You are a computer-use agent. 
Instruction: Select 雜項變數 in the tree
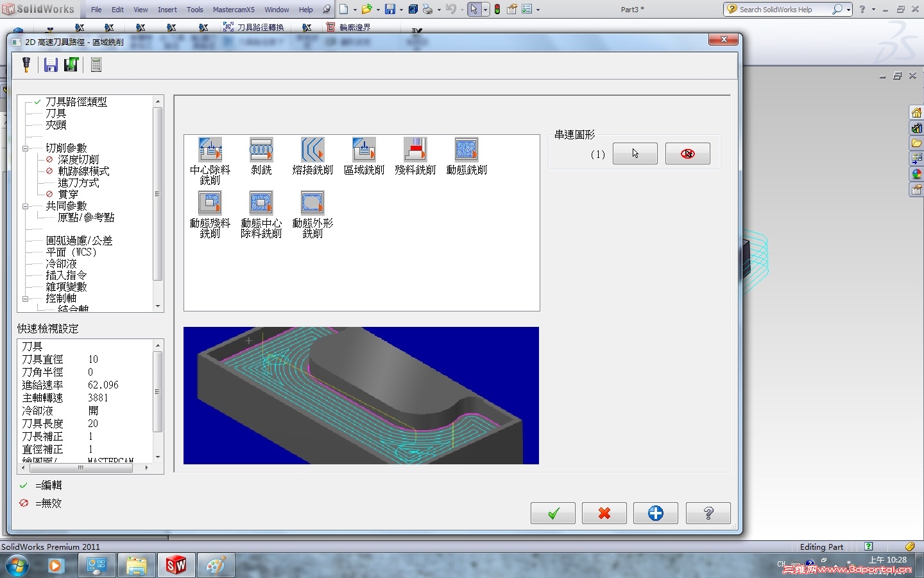[x=66, y=286]
